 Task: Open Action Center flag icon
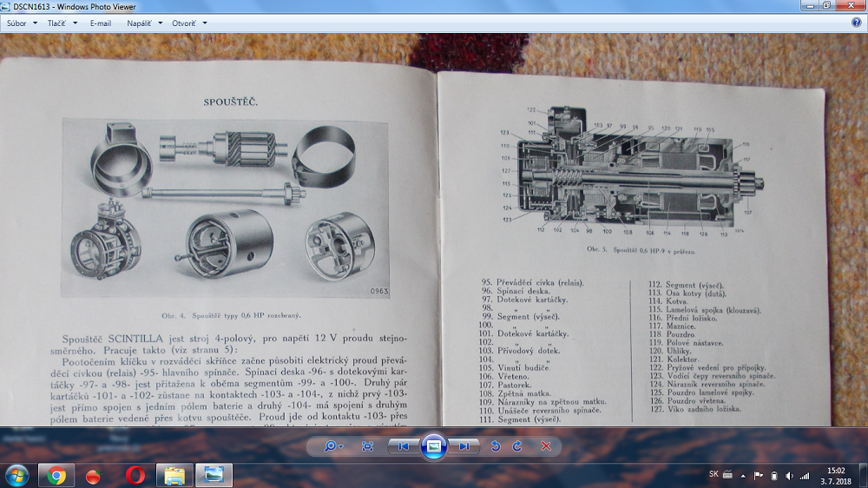(759, 476)
